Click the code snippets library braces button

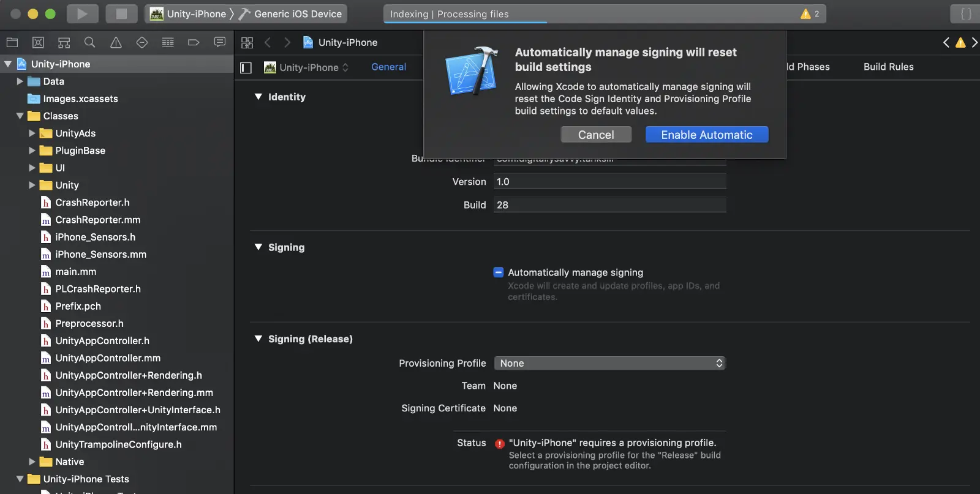click(x=966, y=13)
